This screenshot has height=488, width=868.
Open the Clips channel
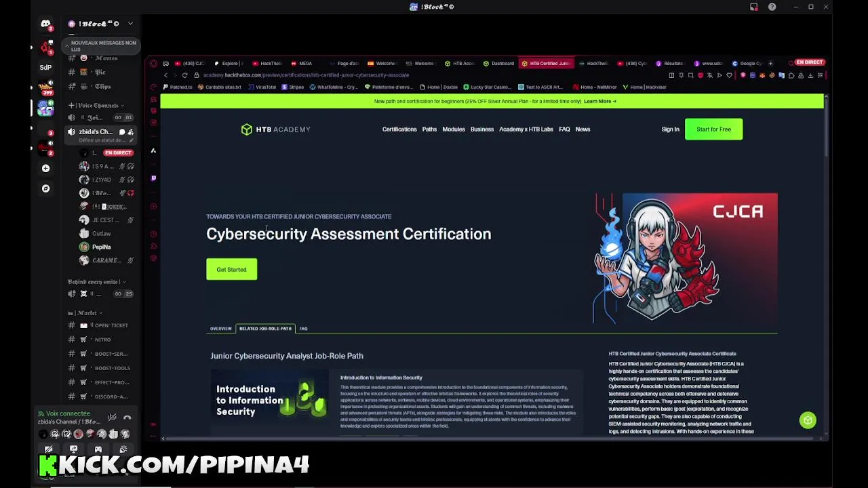[100, 86]
